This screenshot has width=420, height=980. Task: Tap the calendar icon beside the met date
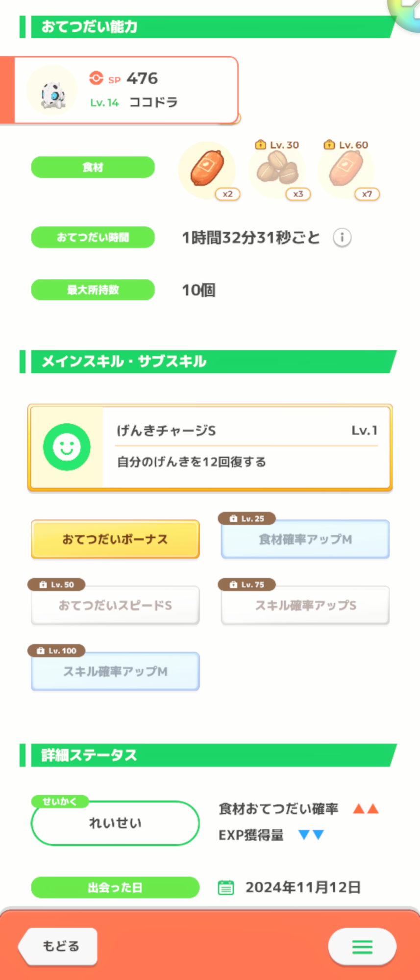click(x=225, y=887)
